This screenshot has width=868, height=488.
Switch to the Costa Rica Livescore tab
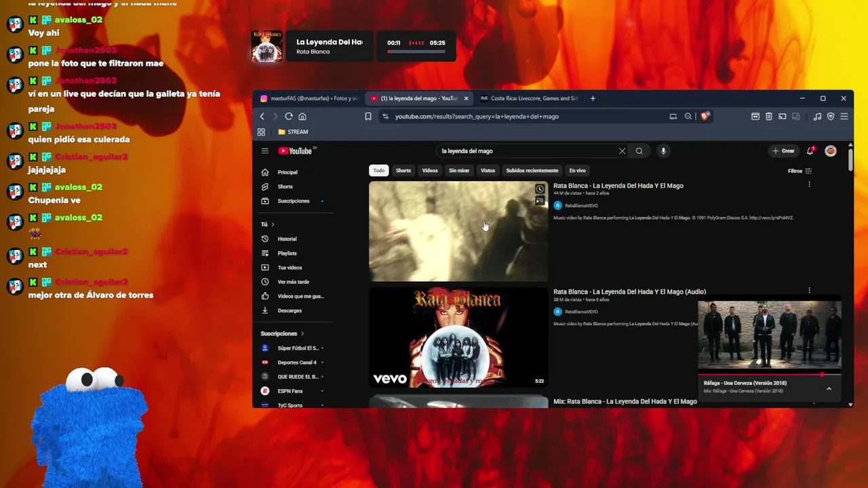pyautogui.click(x=529, y=98)
